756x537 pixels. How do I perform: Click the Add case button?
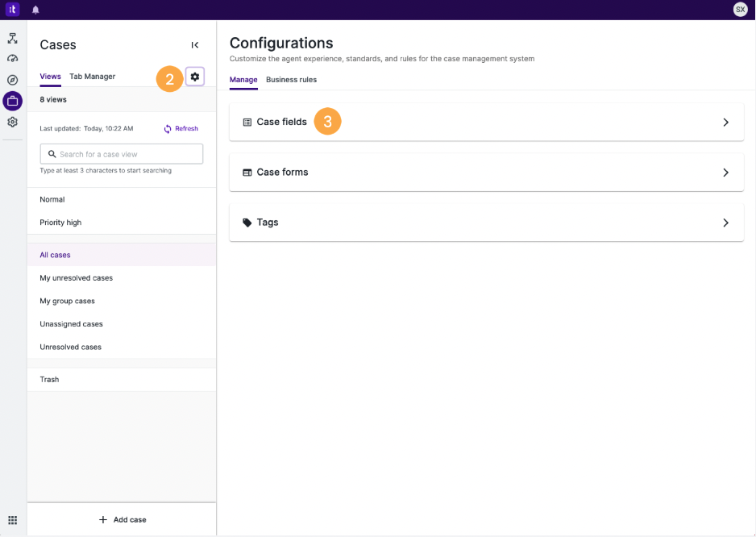click(x=123, y=519)
